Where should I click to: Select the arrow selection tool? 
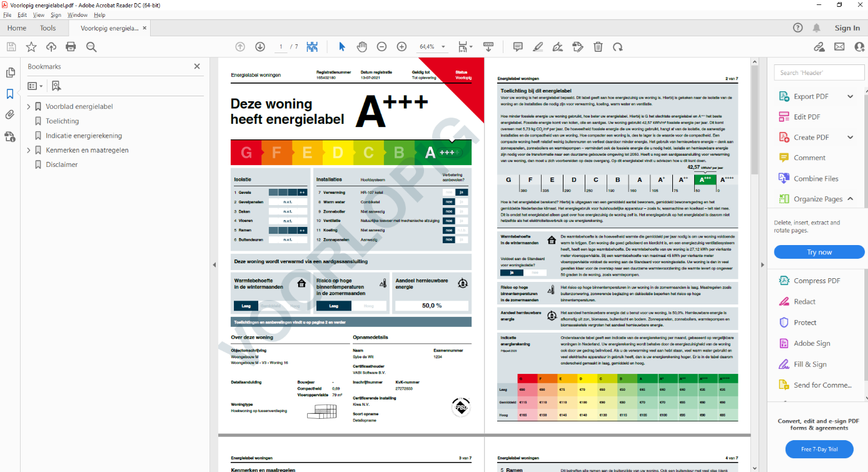pyautogui.click(x=341, y=47)
